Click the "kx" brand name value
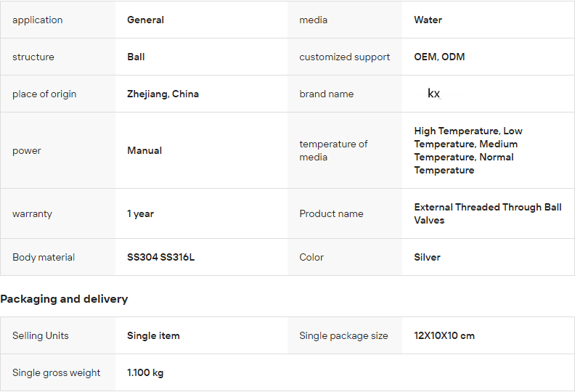The height and width of the screenshot is (392, 575). pyautogui.click(x=433, y=94)
